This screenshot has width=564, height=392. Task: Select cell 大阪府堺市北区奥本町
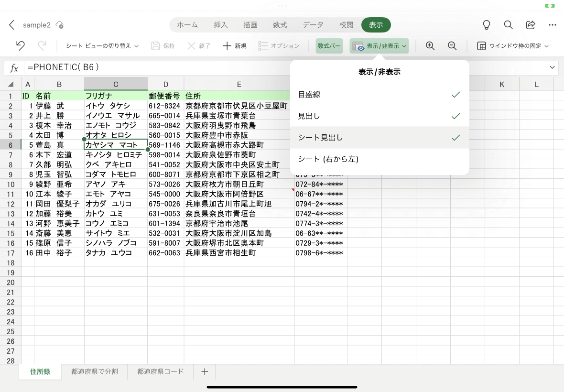point(239,243)
